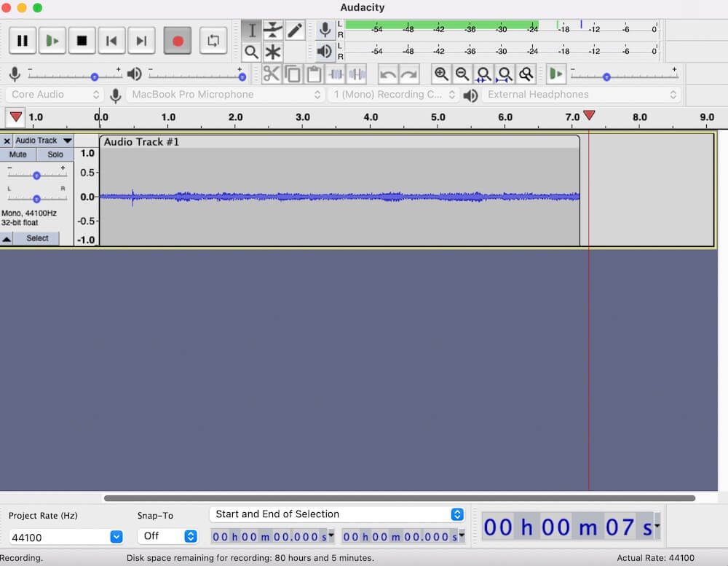Image resolution: width=728 pixels, height=566 pixels.
Task: Adjust the playback speed slider
Action: [x=606, y=76]
